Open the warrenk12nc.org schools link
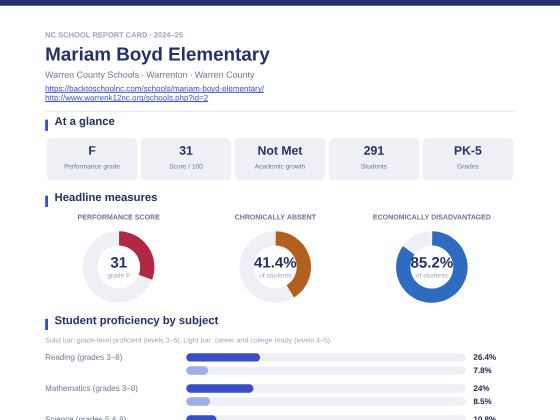Screen dimensions: 560x420 coord(126,98)
